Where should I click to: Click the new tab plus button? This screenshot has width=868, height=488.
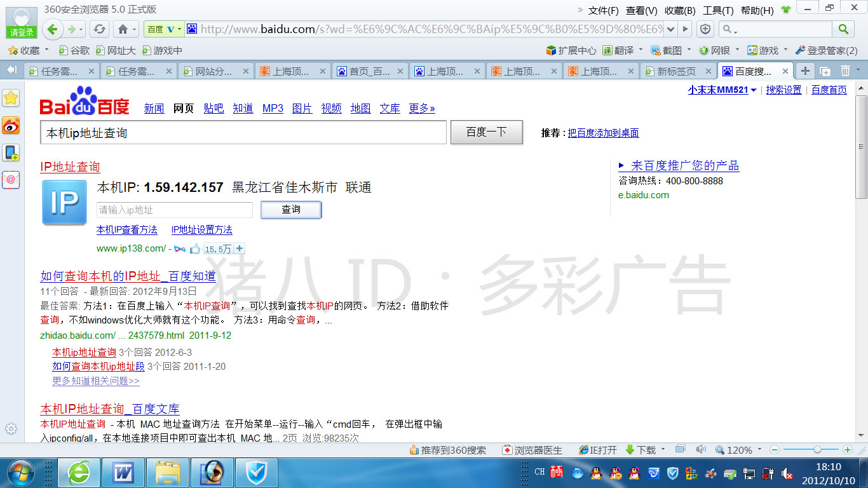[805, 71]
